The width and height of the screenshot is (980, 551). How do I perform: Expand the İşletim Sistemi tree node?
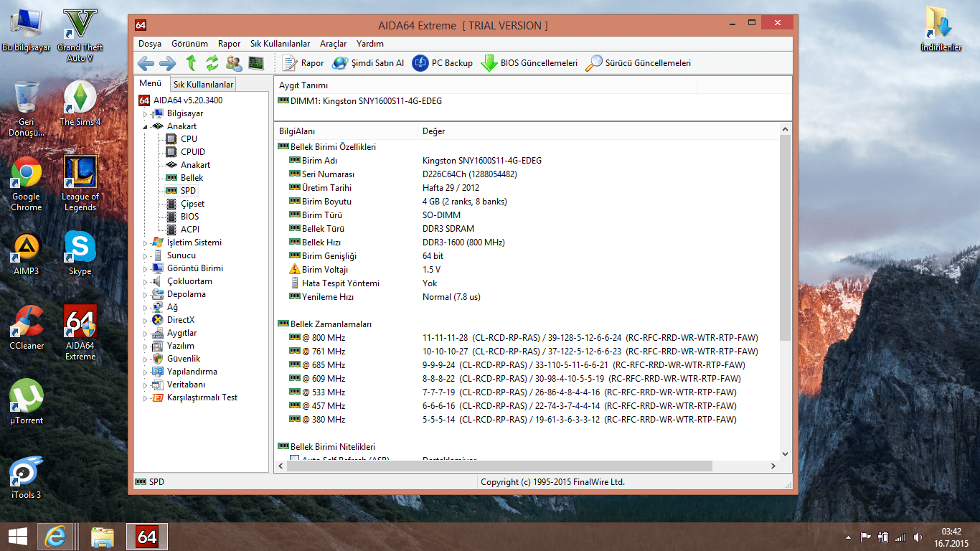point(145,242)
